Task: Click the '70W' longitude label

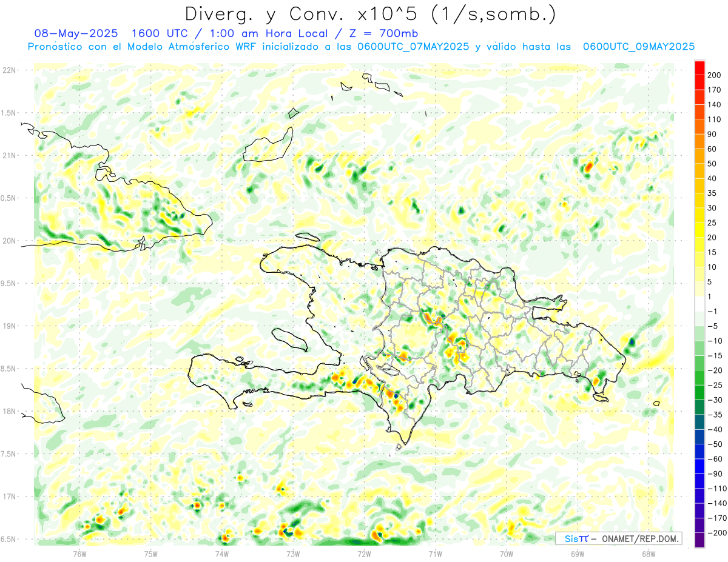Action: (507, 554)
